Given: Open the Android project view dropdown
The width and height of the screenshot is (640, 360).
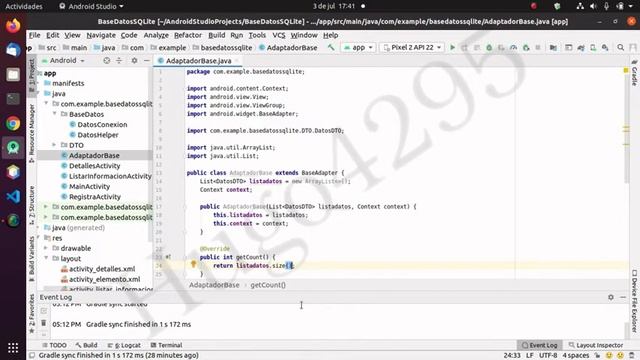Looking at the screenshot, I should [64, 60].
